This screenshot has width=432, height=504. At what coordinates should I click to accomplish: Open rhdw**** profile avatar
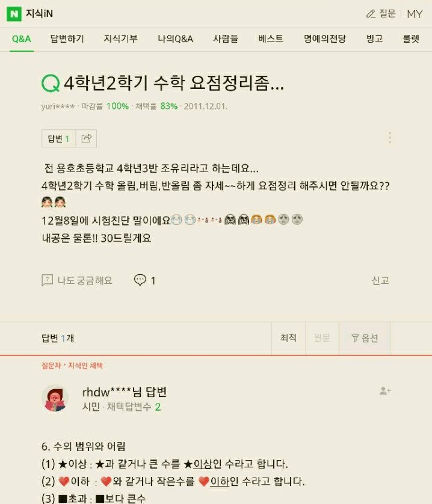point(55,399)
